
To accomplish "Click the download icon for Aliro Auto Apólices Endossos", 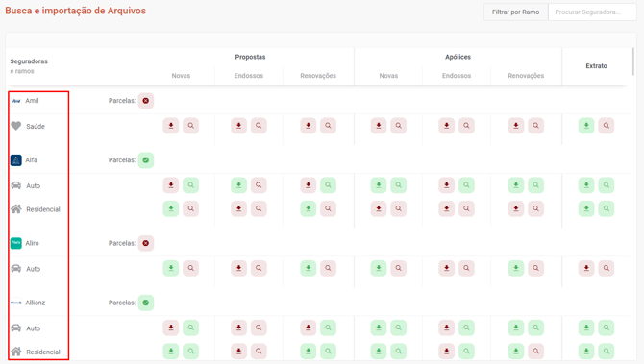I will click(446, 268).
